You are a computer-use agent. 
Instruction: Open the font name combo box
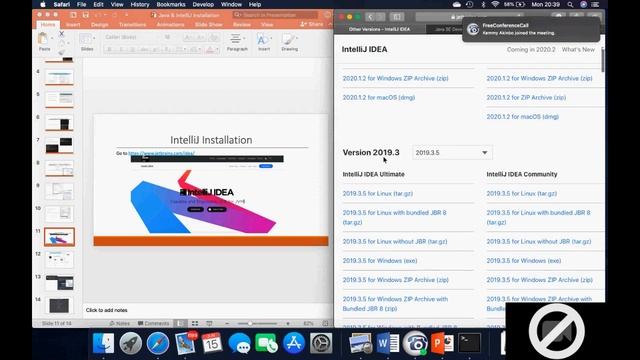[132, 37]
